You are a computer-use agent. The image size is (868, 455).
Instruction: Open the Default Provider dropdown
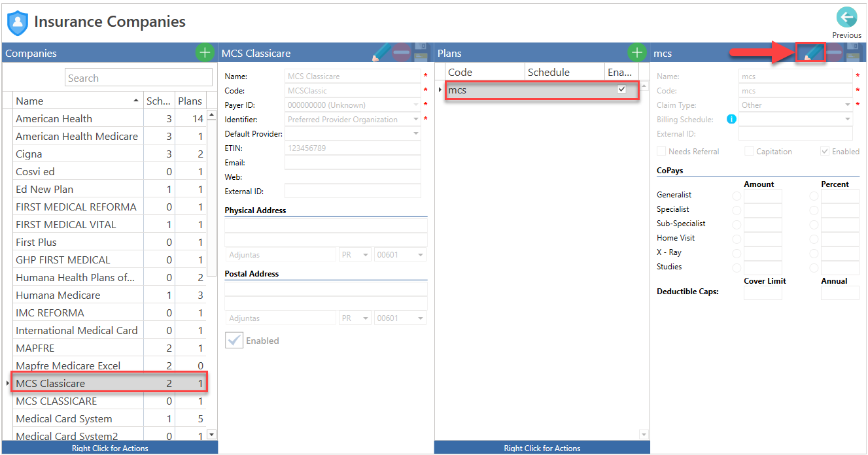(415, 133)
